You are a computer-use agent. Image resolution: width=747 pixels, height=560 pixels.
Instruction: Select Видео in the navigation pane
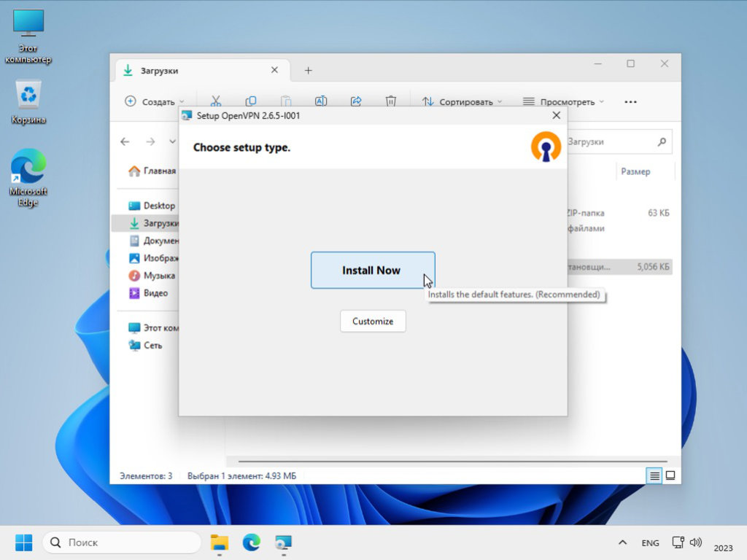(149, 293)
